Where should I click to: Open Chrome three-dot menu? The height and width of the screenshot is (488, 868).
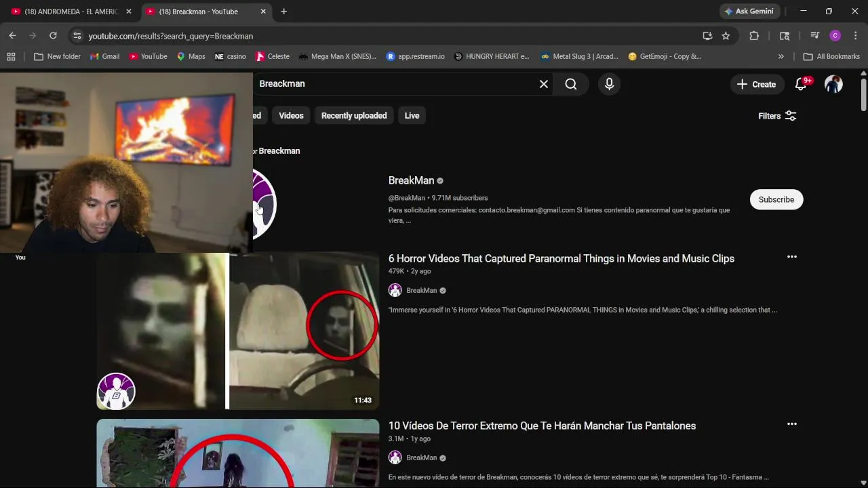click(x=856, y=36)
